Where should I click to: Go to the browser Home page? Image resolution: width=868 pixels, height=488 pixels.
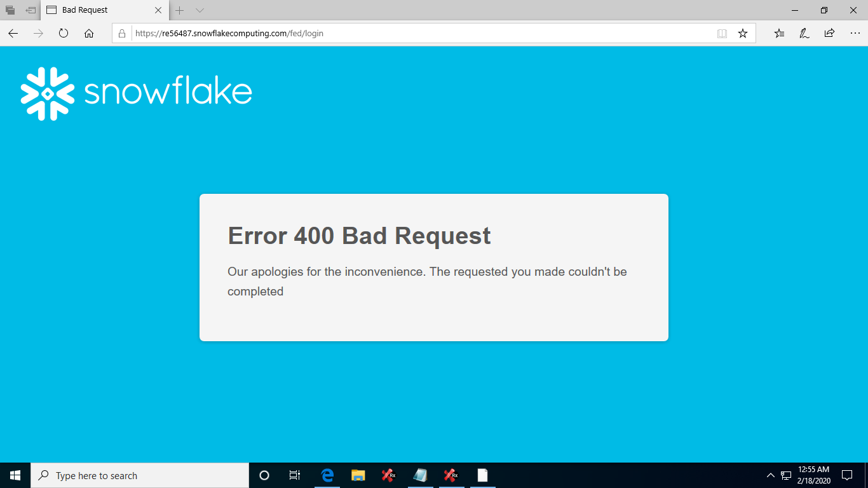click(x=89, y=34)
